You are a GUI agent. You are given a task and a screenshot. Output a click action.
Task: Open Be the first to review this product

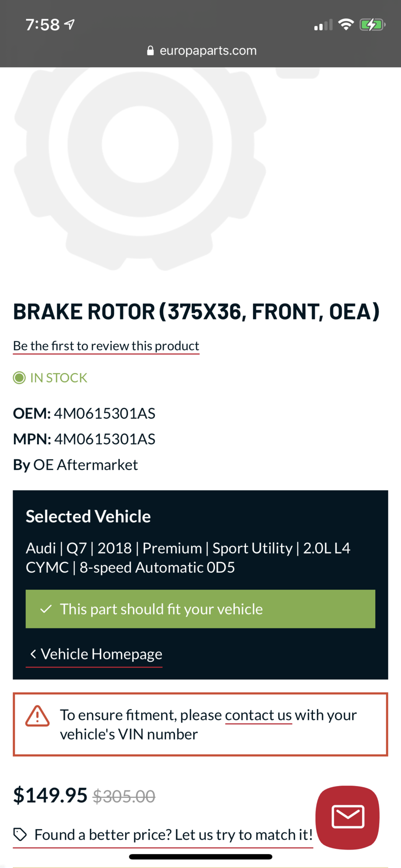[106, 346]
